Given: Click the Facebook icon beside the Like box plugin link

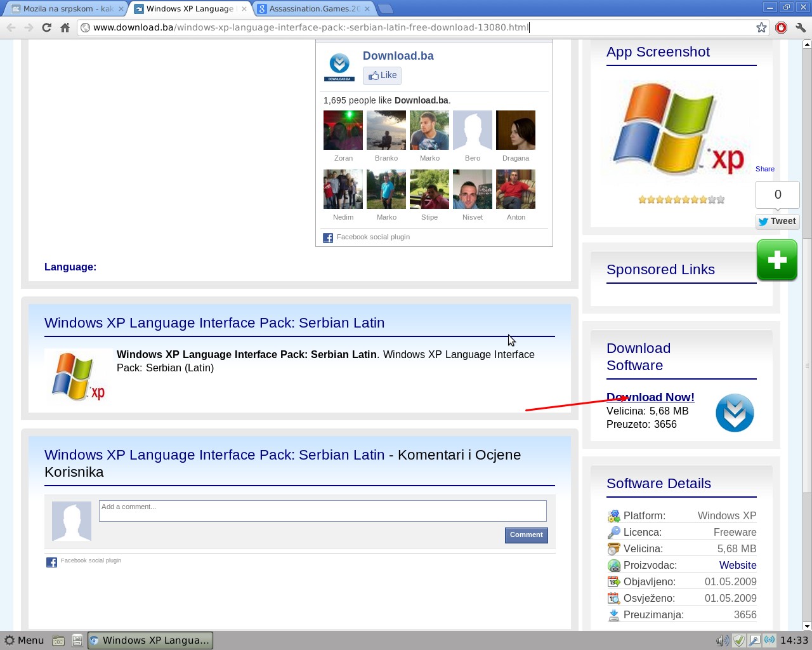Looking at the screenshot, I should (328, 238).
